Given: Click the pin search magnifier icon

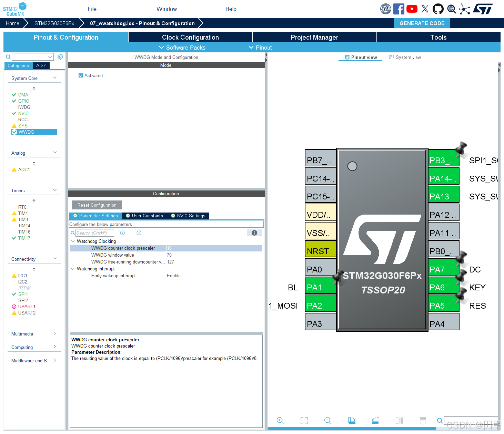Looking at the screenshot, I should (440, 421).
